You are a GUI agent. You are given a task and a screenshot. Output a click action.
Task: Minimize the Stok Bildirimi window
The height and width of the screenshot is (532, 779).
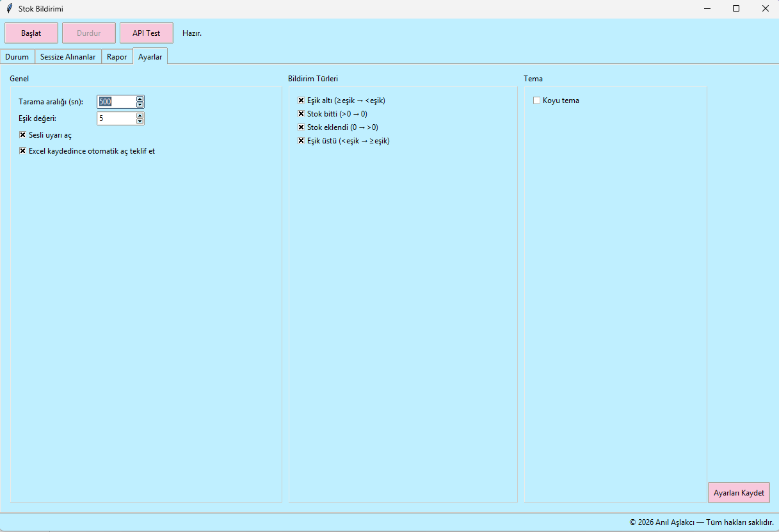[707, 8]
